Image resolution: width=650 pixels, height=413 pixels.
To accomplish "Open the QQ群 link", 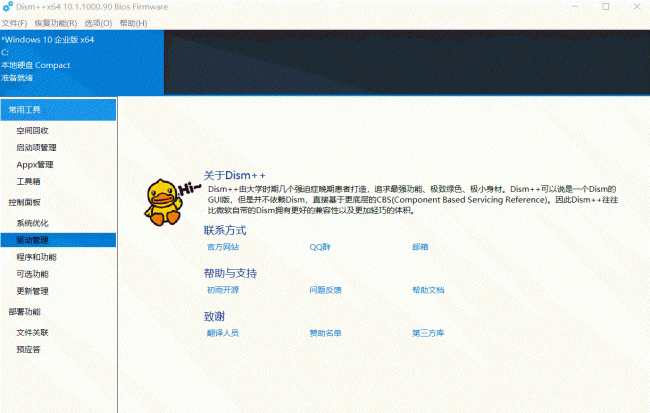I will [320, 247].
